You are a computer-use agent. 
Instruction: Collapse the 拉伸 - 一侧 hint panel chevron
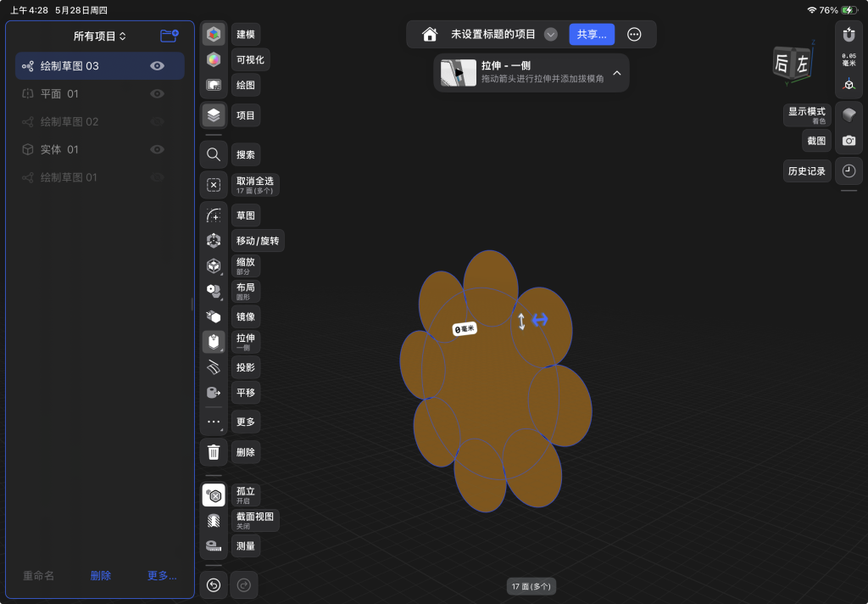[x=617, y=73]
